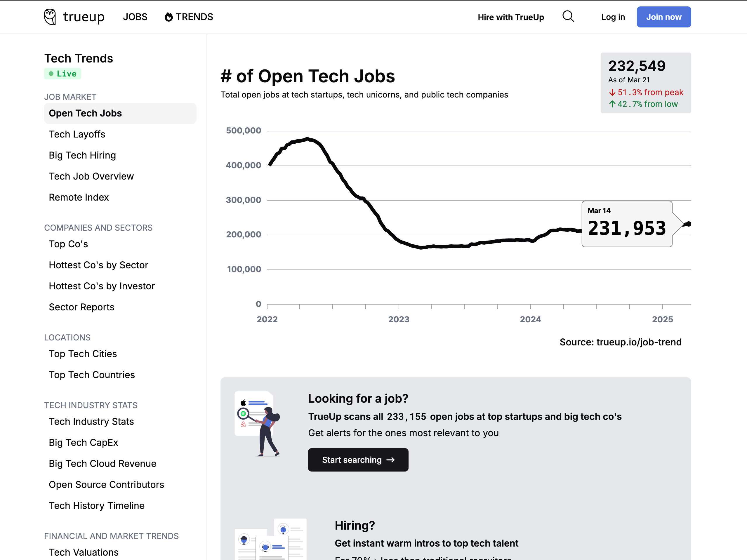The height and width of the screenshot is (560, 747).
Task: Select Open Tech Jobs in sidebar
Action: (x=120, y=113)
